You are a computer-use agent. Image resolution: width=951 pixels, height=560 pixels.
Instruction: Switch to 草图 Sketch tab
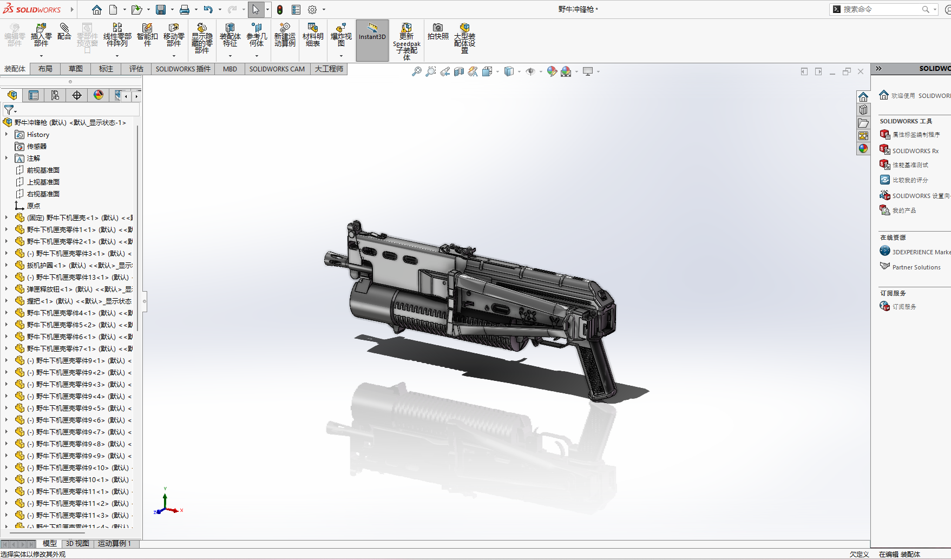pos(76,69)
